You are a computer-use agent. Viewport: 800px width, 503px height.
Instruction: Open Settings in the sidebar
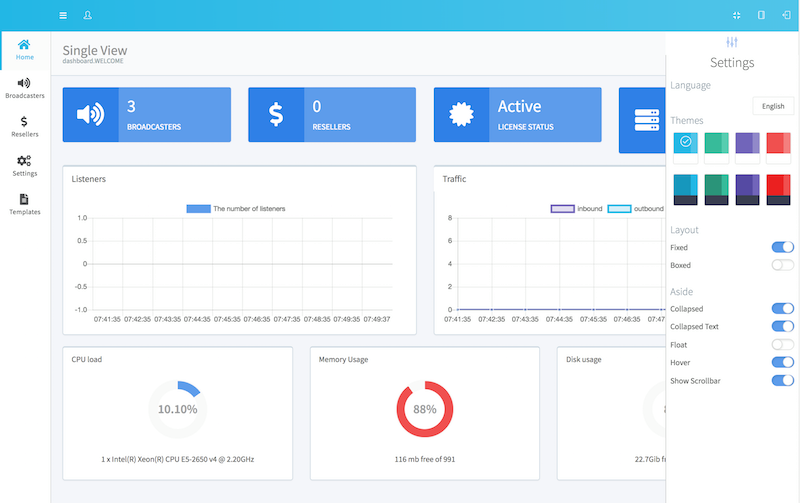(x=24, y=166)
